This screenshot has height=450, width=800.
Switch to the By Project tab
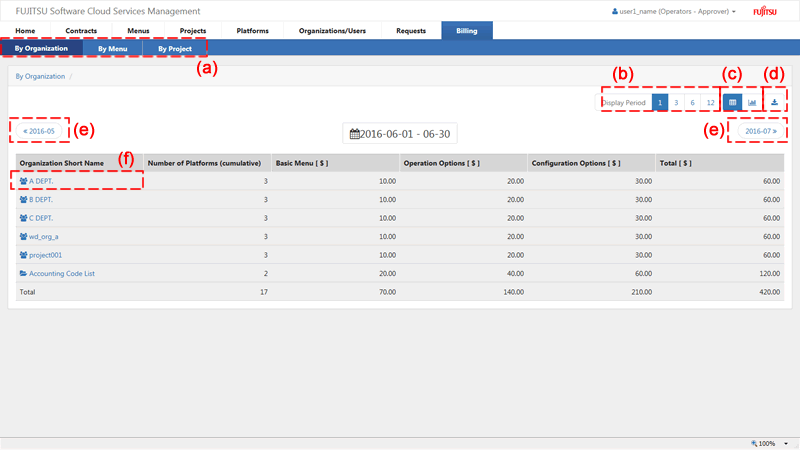pyautogui.click(x=174, y=48)
